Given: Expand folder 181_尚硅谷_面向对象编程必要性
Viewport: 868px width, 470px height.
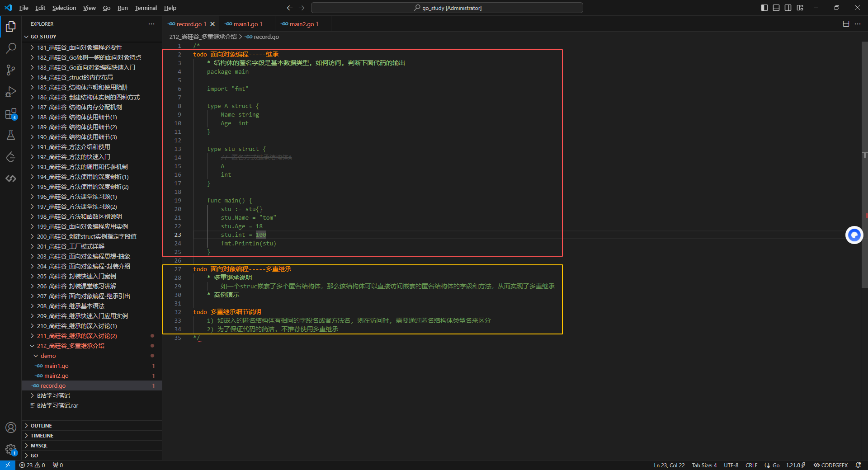Looking at the screenshot, I should click(x=92, y=47).
